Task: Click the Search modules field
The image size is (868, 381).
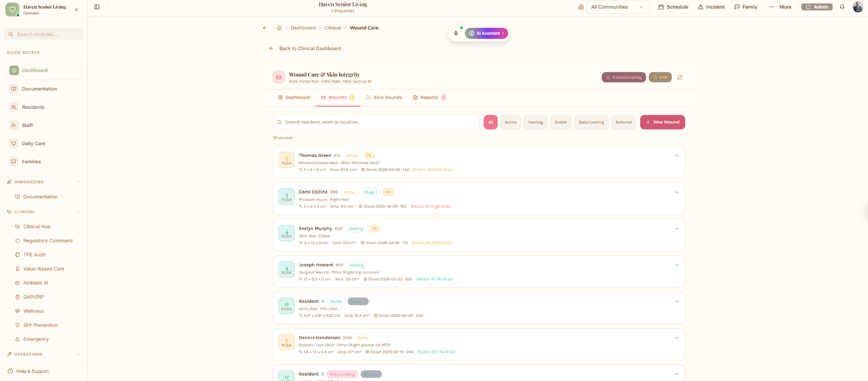Action: (x=43, y=34)
